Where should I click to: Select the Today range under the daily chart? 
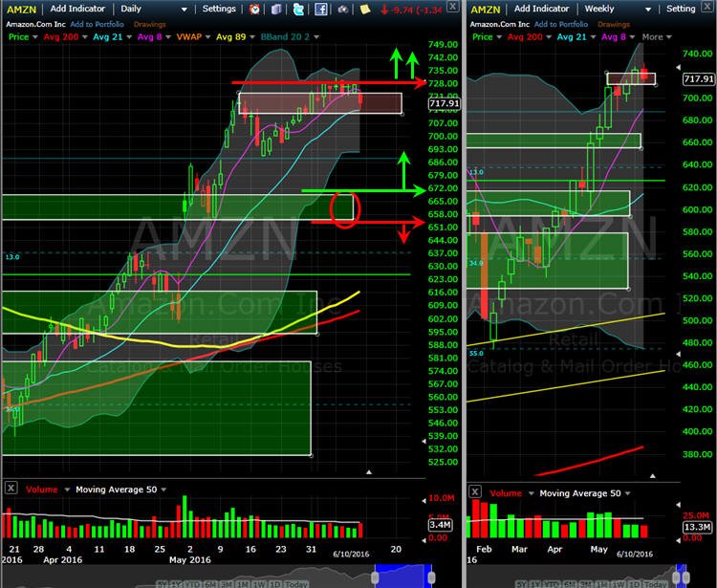coord(295,584)
